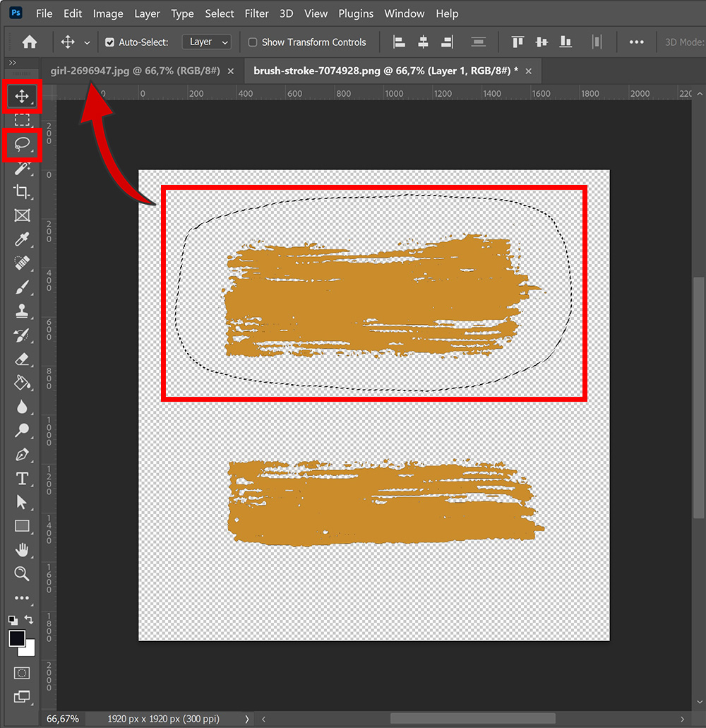
Task: Open the Auto-Select Layer dropdown
Action: pyautogui.click(x=206, y=42)
